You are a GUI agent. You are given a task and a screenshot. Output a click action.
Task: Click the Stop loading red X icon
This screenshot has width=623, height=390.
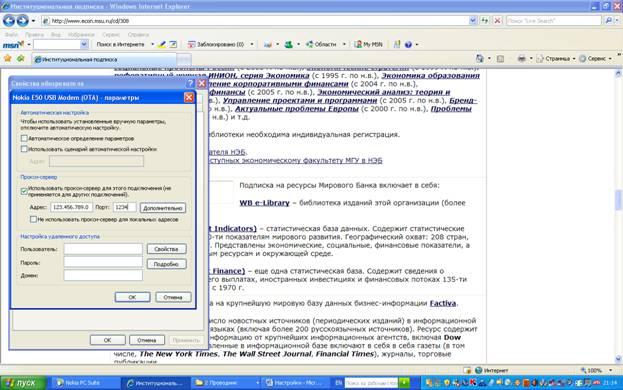pos(497,20)
